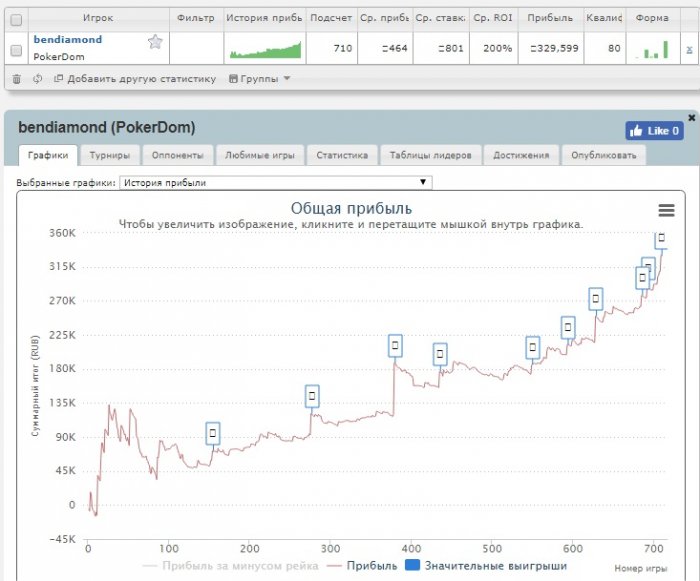Remove the bendiamond row with the x link
This screenshot has height=581, width=700.
coord(689,50)
